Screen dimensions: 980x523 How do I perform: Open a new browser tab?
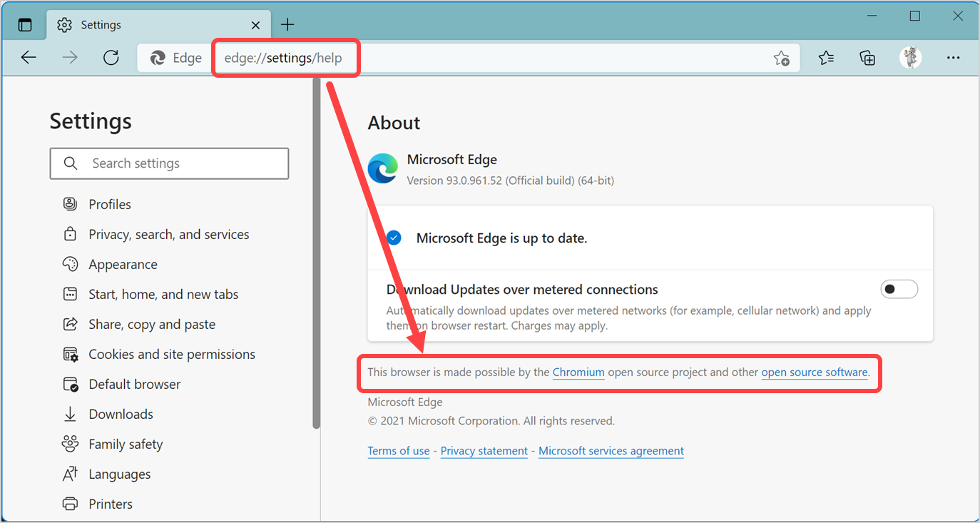(287, 24)
